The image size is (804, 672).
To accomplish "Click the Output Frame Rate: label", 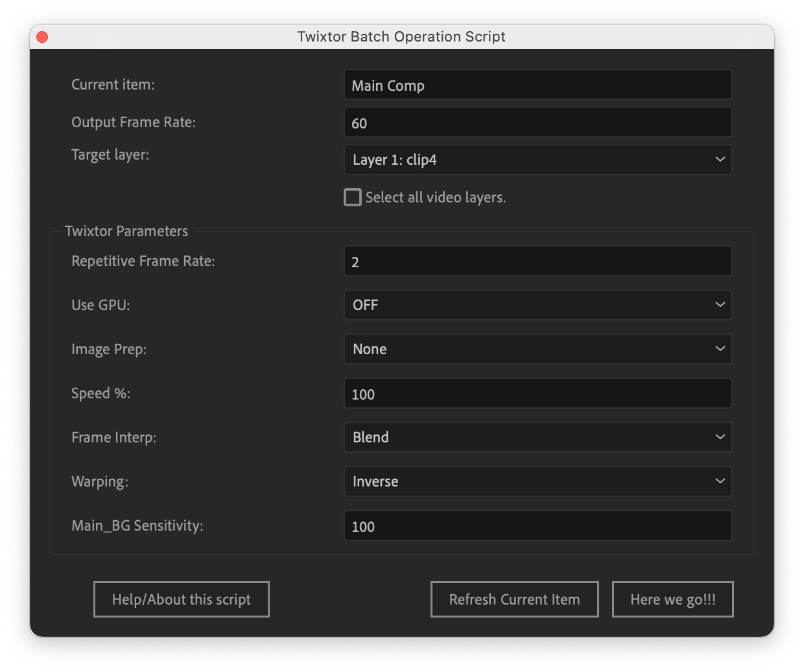I will click(134, 123).
